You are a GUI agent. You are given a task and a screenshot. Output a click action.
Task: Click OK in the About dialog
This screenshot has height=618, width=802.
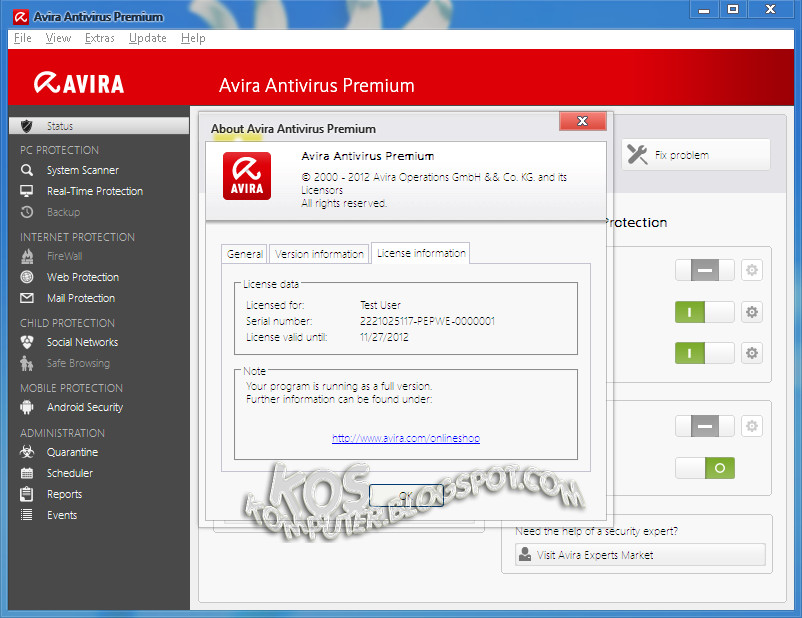pyautogui.click(x=406, y=495)
